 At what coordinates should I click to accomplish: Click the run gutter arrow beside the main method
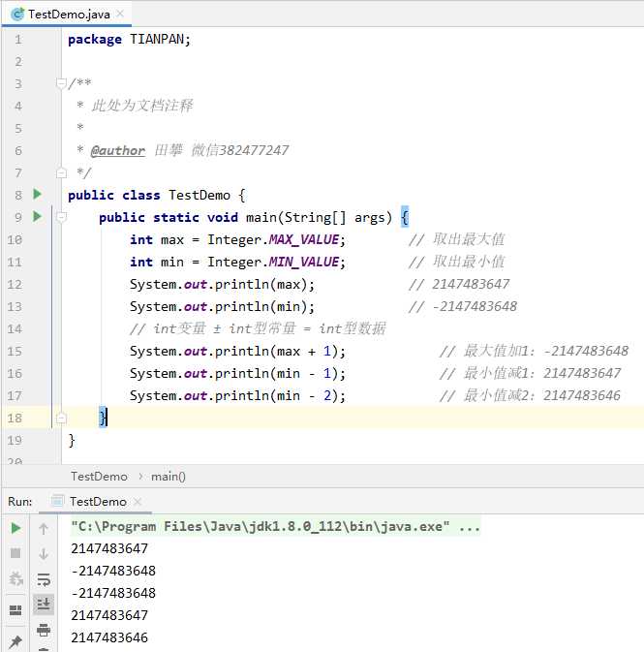(37, 216)
